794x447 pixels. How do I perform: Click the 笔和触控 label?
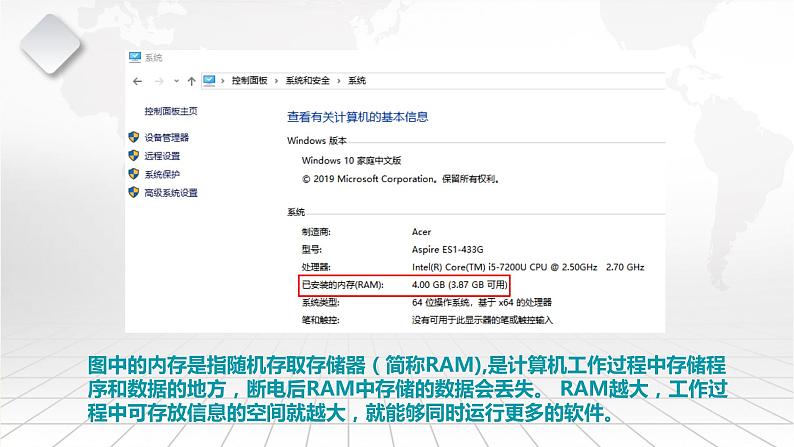[x=321, y=320]
